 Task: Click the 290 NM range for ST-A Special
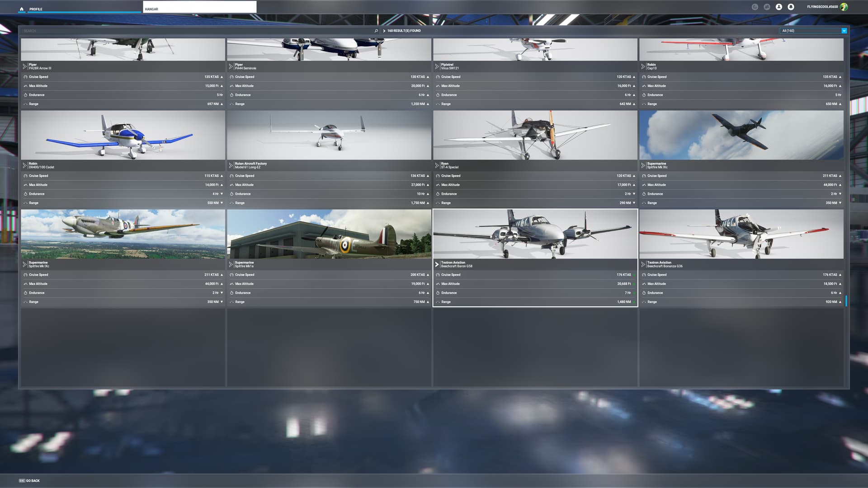625,203
